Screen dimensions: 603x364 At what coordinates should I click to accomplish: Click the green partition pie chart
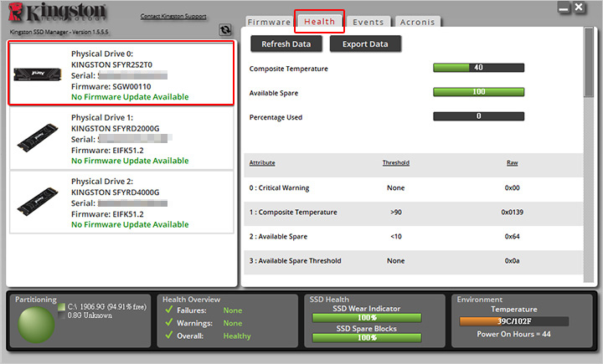(37, 325)
